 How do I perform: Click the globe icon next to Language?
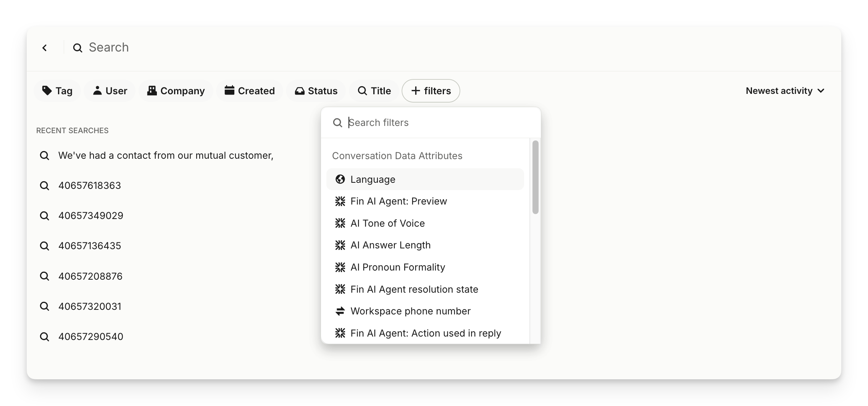pos(340,179)
